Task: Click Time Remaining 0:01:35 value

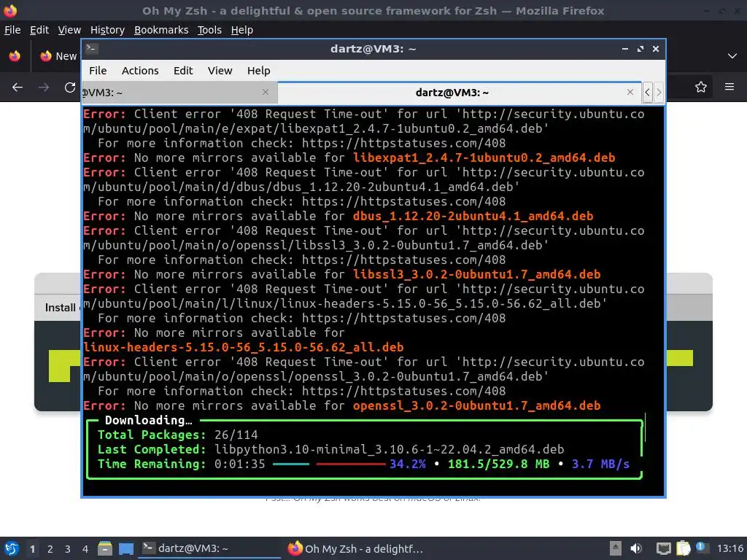Action: click(x=239, y=464)
